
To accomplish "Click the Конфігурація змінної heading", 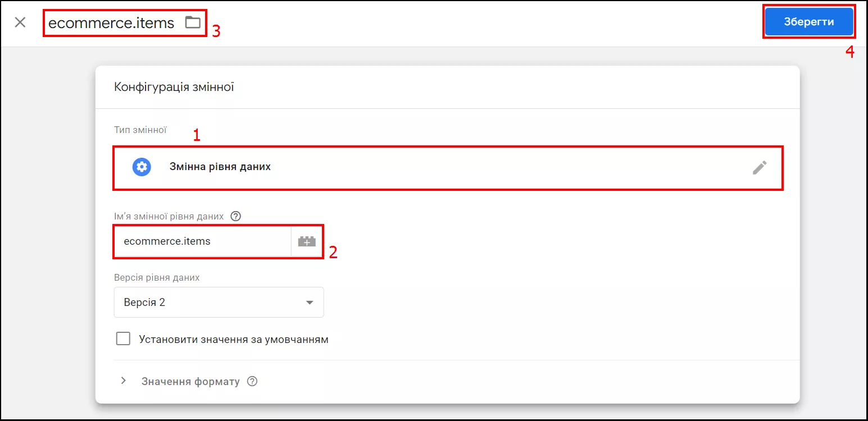I will coord(174,87).
